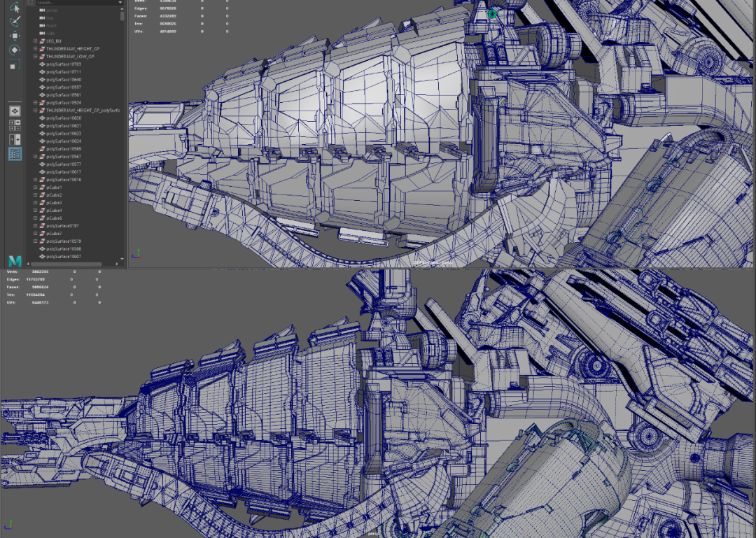
Task: Open the Outliner search options dropdown
Action: click(120, 2)
